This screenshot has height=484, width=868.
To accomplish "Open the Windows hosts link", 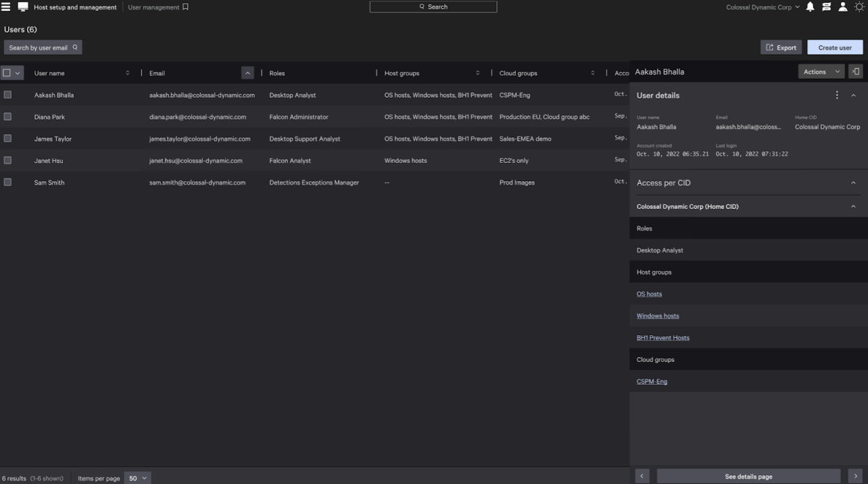I will (x=658, y=316).
